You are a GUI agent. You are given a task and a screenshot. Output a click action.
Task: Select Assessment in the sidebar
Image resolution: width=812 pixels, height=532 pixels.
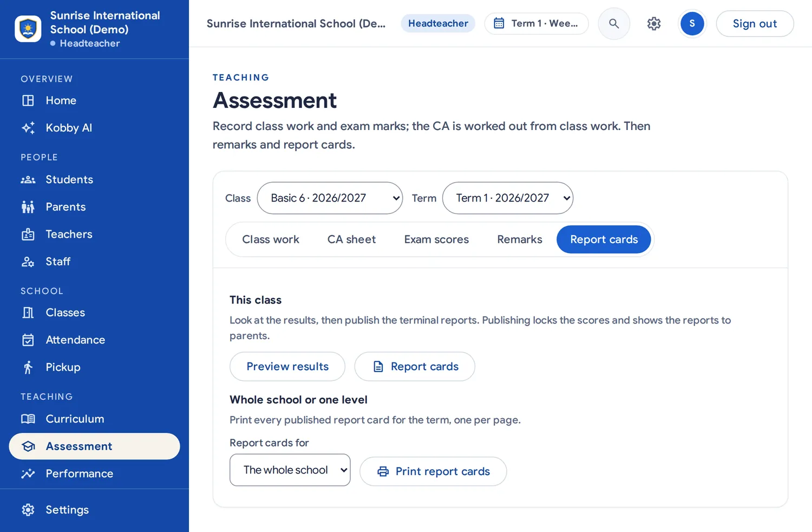point(94,446)
